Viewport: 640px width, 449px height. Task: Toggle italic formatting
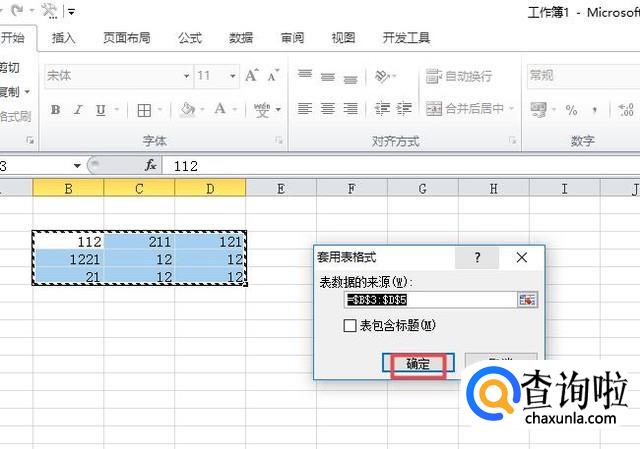[78, 110]
